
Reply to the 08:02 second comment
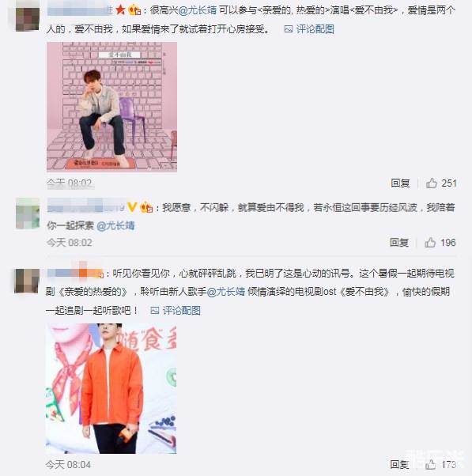(399, 242)
